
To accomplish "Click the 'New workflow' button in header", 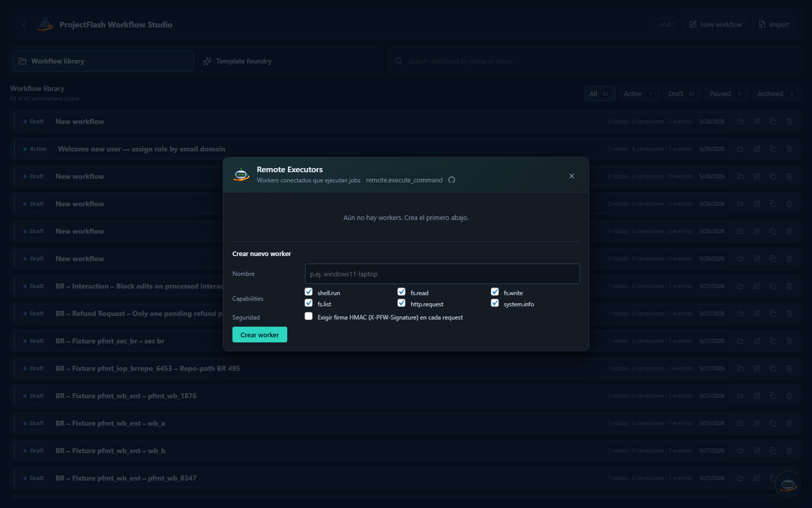I will coord(716,24).
